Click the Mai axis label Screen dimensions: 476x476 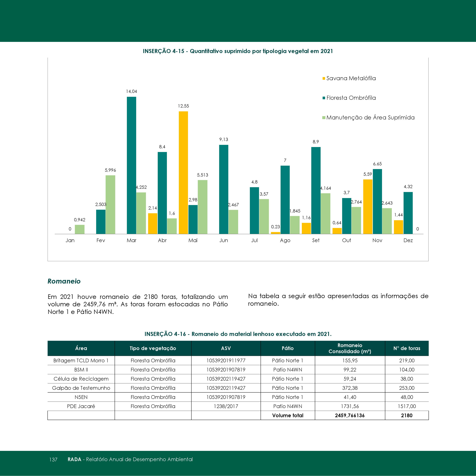click(193, 240)
